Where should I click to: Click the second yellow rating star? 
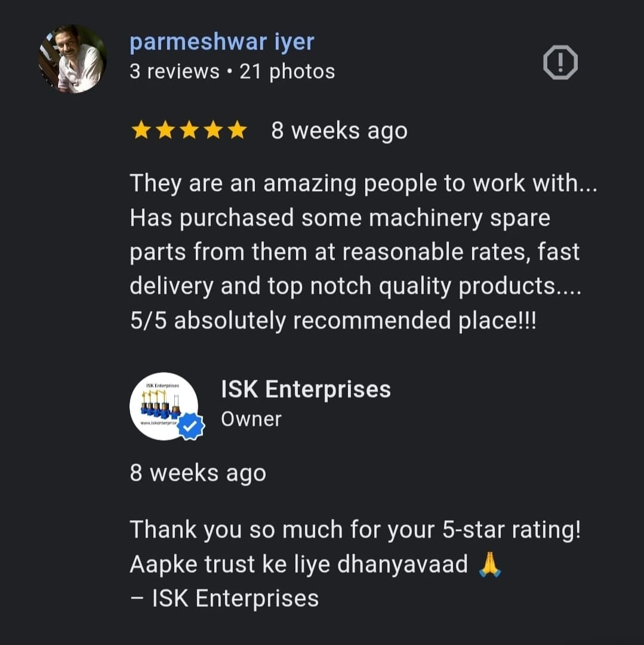(165, 130)
